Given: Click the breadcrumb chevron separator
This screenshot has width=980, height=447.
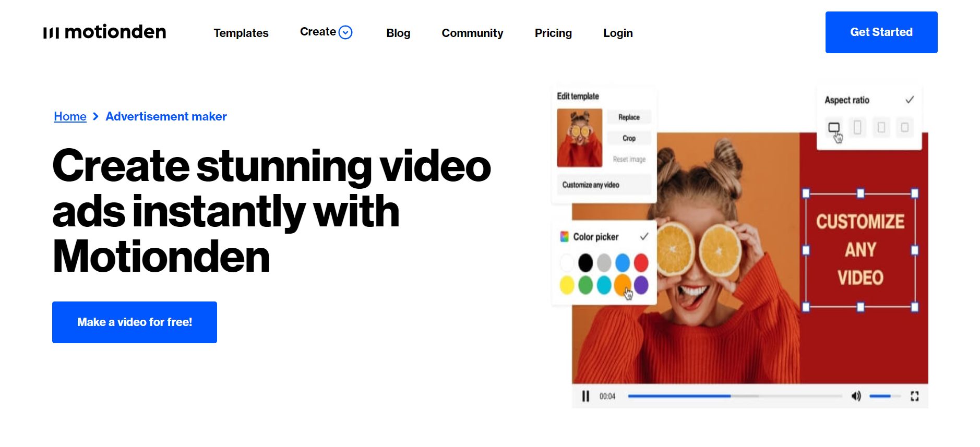Looking at the screenshot, I should [95, 116].
